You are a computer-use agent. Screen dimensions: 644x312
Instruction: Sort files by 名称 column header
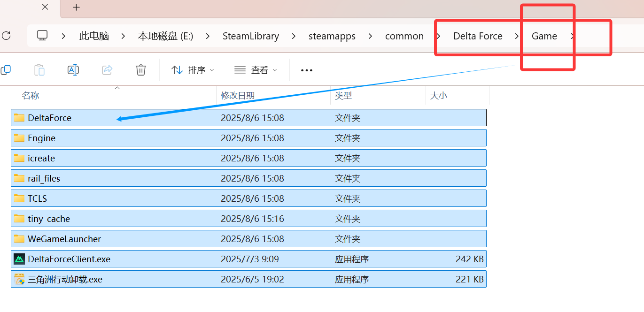tap(31, 96)
